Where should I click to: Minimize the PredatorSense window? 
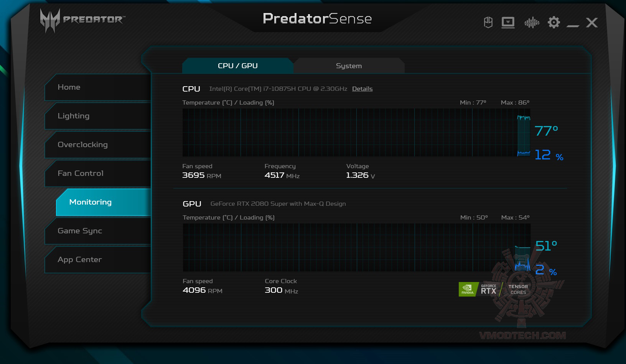click(573, 26)
